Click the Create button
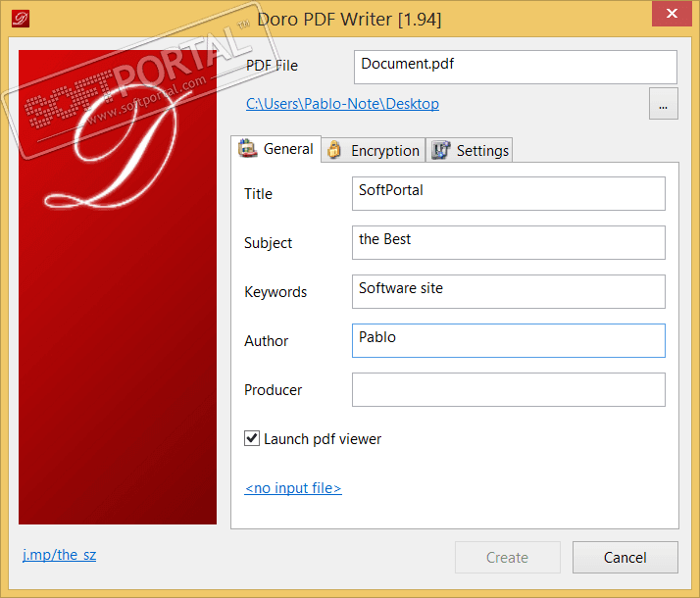 508,557
